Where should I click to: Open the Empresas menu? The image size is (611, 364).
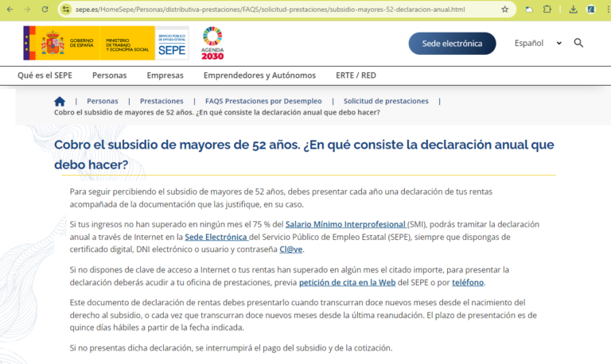point(165,76)
